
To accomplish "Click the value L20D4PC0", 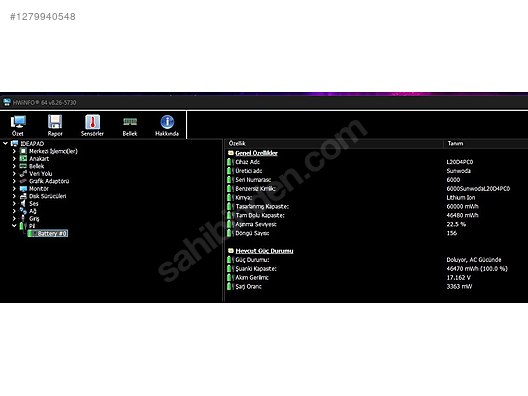I will pos(460,162).
